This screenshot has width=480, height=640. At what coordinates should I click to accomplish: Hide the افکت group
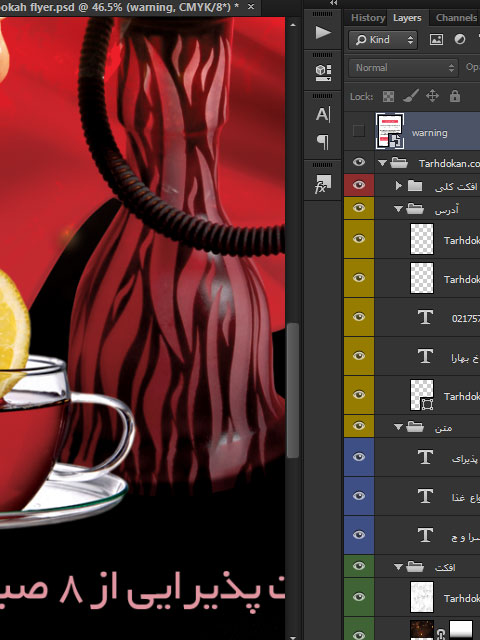(x=359, y=566)
